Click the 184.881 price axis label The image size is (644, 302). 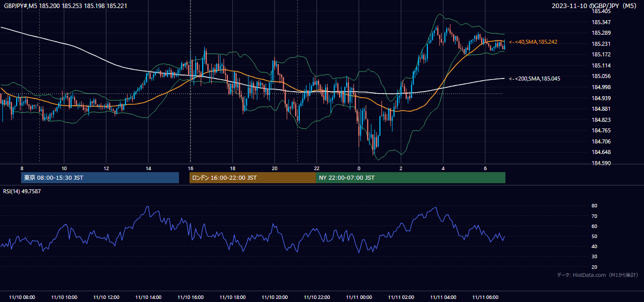click(x=601, y=109)
